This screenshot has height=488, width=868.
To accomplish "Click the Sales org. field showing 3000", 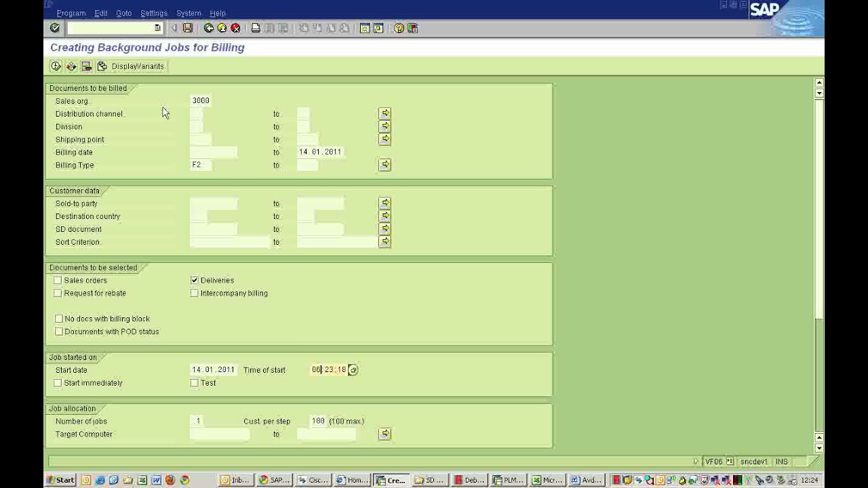I will [201, 100].
